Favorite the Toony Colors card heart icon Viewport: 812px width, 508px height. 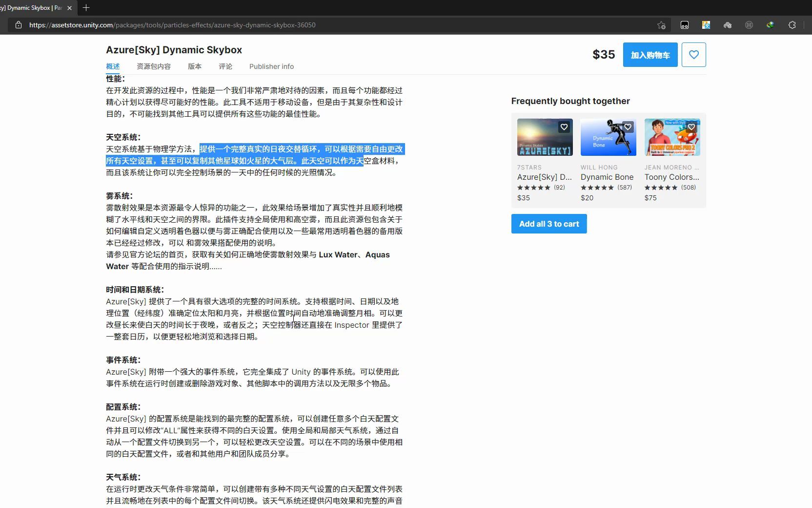pyautogui.click(x=691, y=127)
